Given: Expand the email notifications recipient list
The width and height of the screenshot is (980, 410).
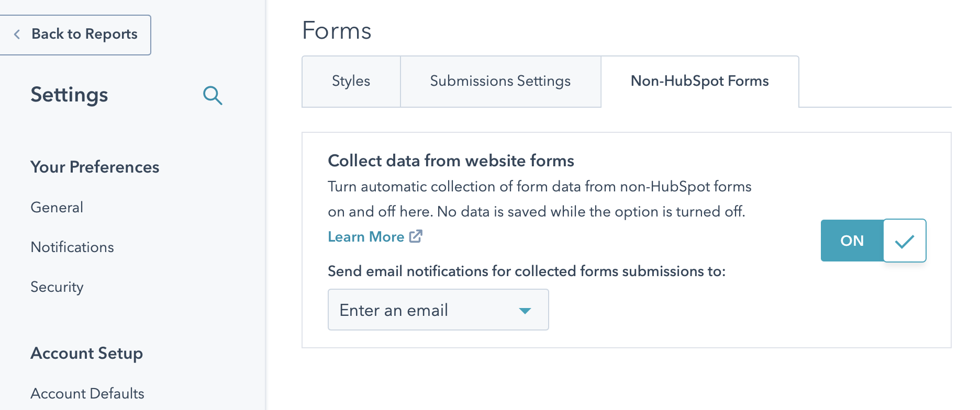Looking at the screenshot, I should click(x=438, y=310).
